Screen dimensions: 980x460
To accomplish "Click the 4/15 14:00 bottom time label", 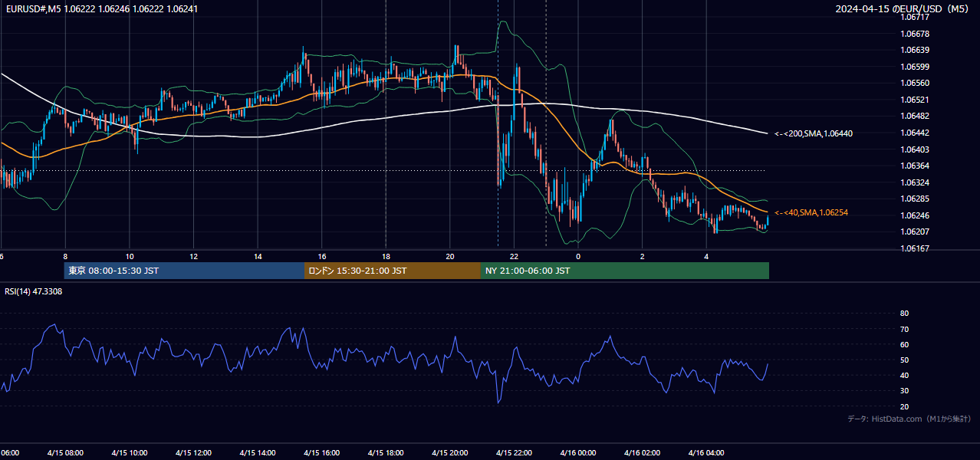I will 258,452.
